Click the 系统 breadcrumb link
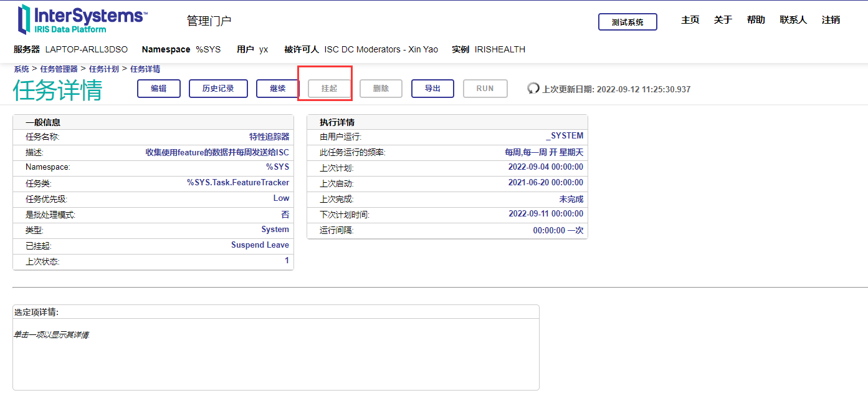Viewport: 868px width, 408px height. [21, 69]
